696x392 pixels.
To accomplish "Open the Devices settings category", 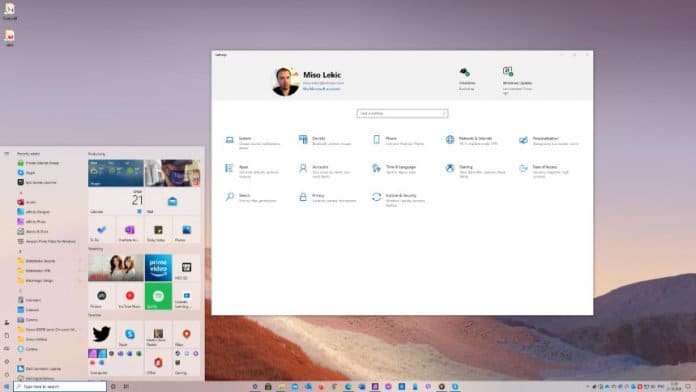I will tap(326, 141).
